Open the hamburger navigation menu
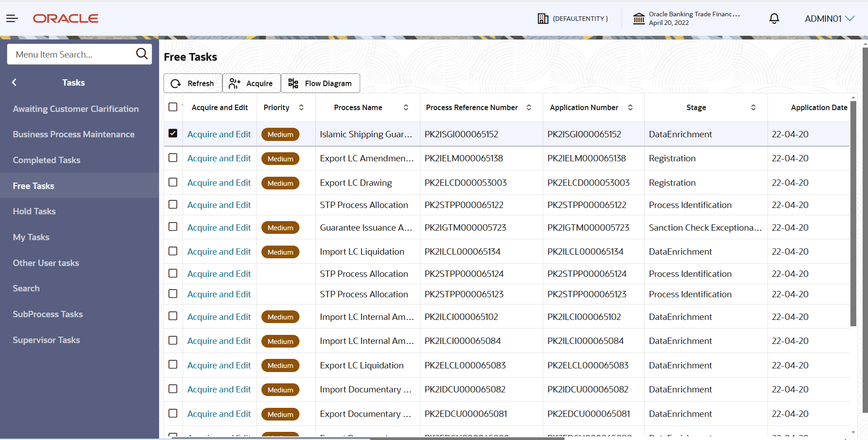 [x=12, y=19]
